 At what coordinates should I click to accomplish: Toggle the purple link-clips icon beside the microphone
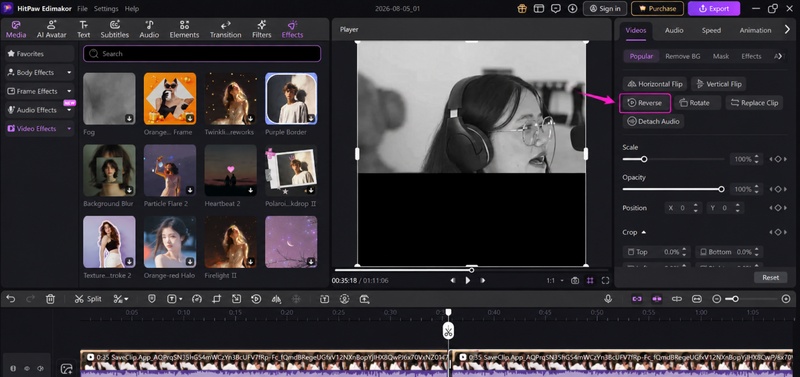click(637, 299)
